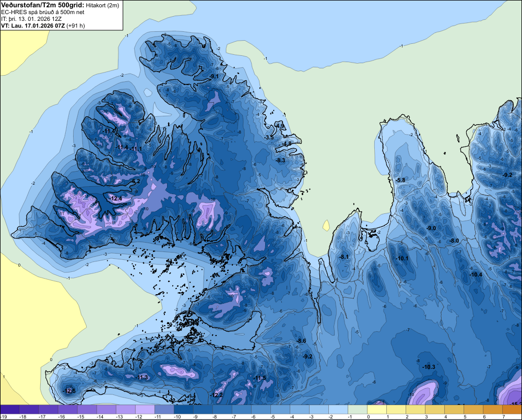Select the 'EC-HRES spá brúuð á 500m net' line
This screenshot has width=522, height=420.
(x=43, y=12)
